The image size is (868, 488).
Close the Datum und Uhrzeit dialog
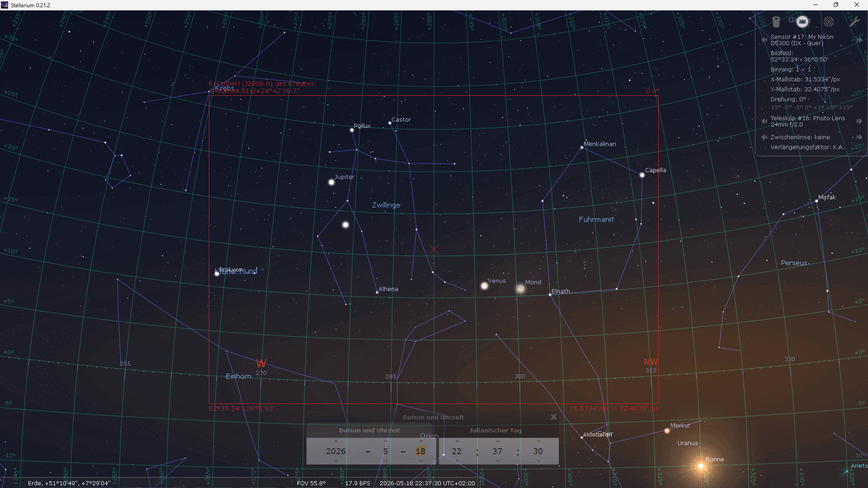553,417
